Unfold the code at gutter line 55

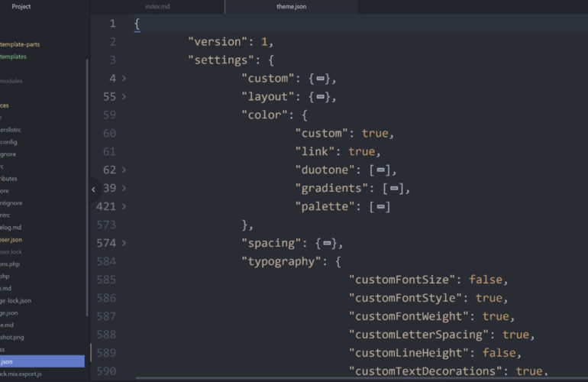124,97
